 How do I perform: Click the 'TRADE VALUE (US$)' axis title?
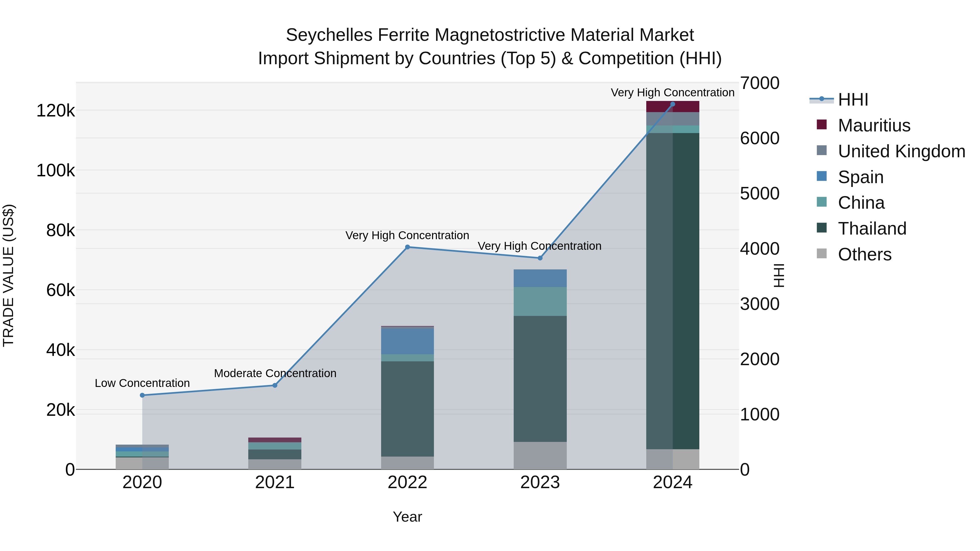point(8,275)
